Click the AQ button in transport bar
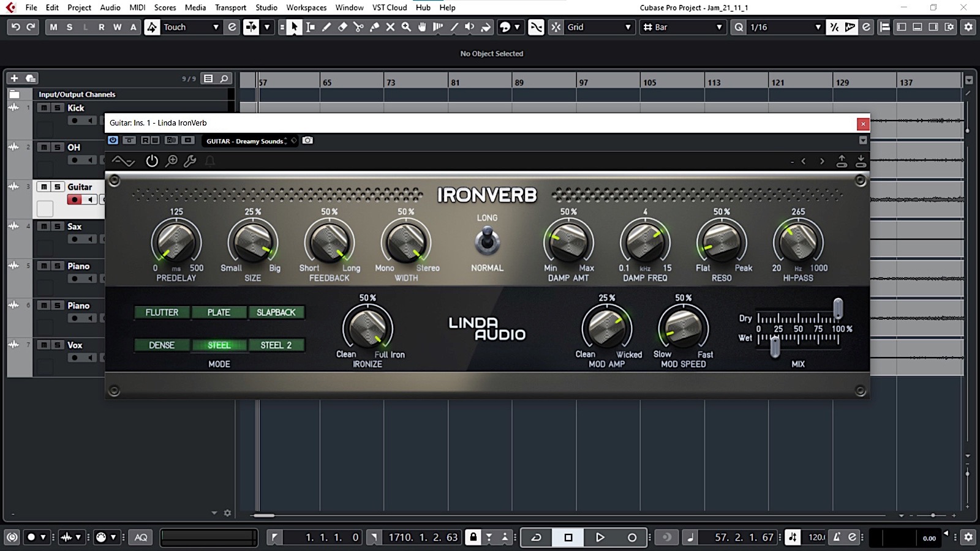Screen dimensions: 980x551 tap(141, 537)
